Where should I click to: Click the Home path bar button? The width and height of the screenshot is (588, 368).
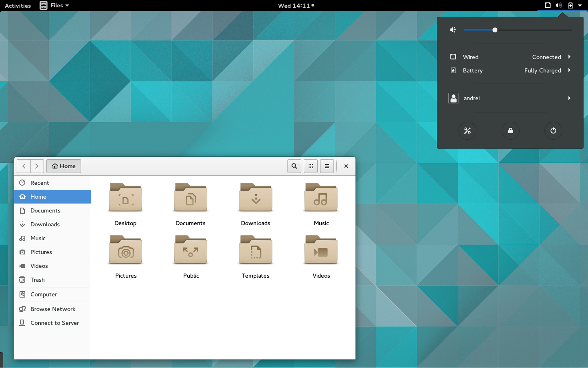pyautogui.click(x=64, y=166)
